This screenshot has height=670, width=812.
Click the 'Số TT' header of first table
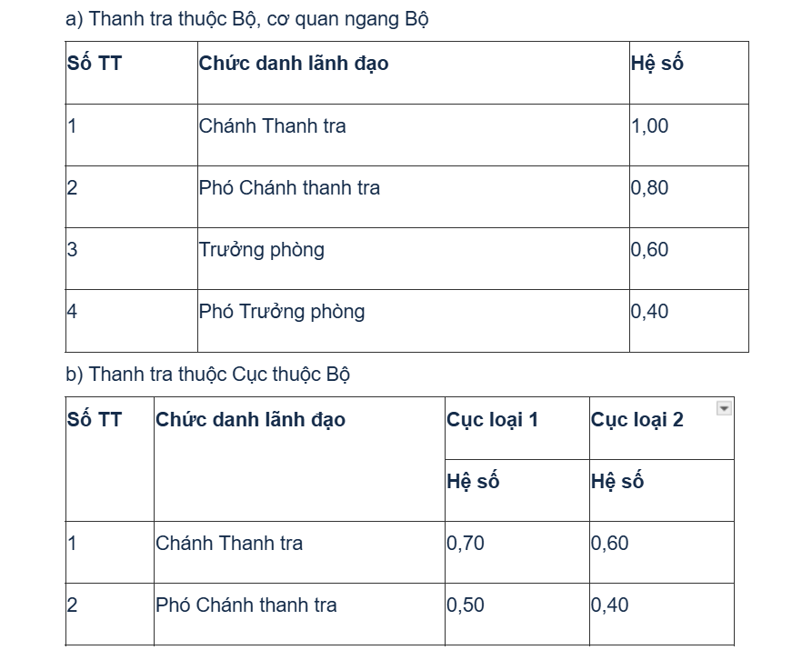pyautogui.click(x=95, y=64)
